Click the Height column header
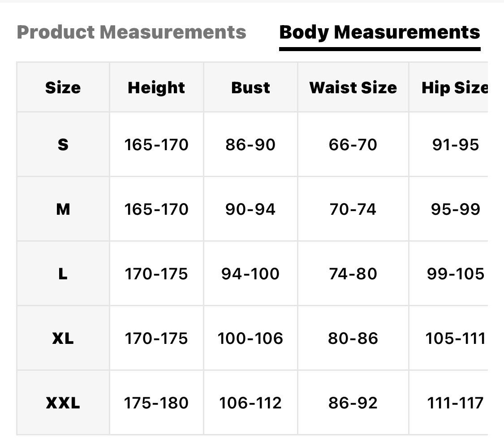The image size is (504, 447). [x=156, y=87]
